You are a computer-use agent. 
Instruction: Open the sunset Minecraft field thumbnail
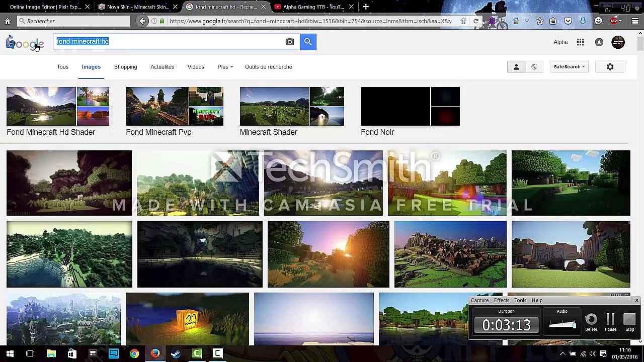[x=328, y=254]
